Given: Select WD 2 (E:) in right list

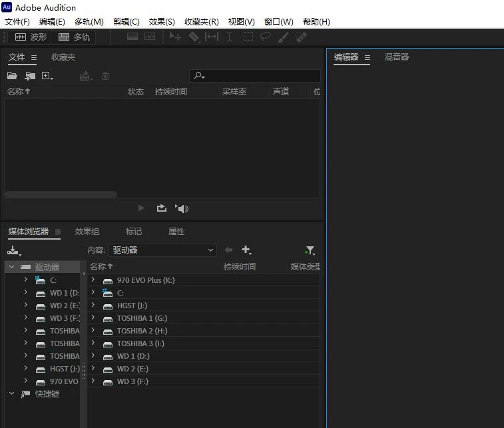Looking at the screenshot, I should tap(204, 369).
